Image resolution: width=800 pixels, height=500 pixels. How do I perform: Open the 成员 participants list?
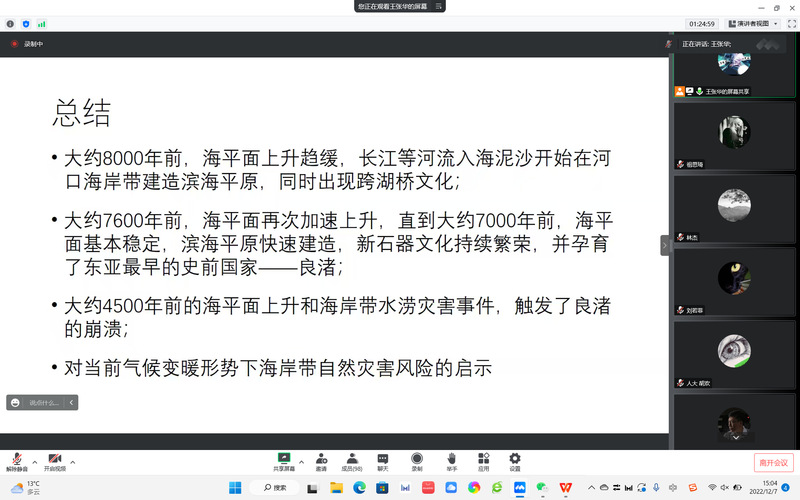[x=352, y=460]
